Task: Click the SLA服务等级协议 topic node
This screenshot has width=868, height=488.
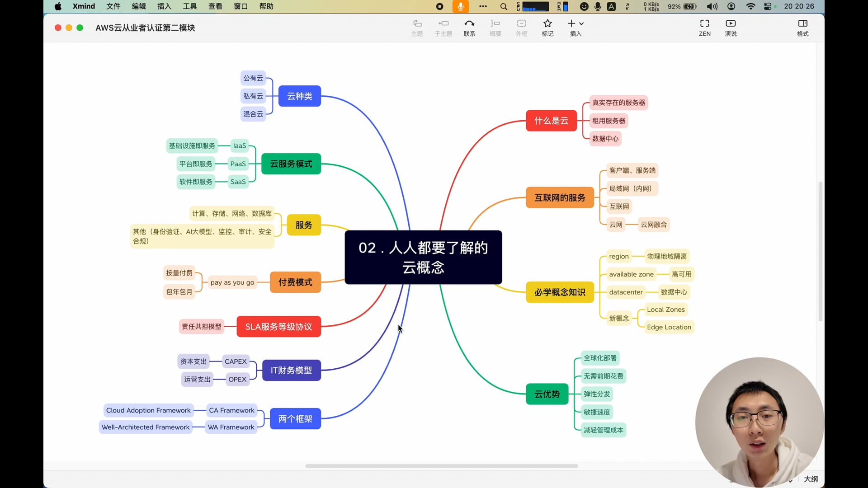Action: point(278,326)
